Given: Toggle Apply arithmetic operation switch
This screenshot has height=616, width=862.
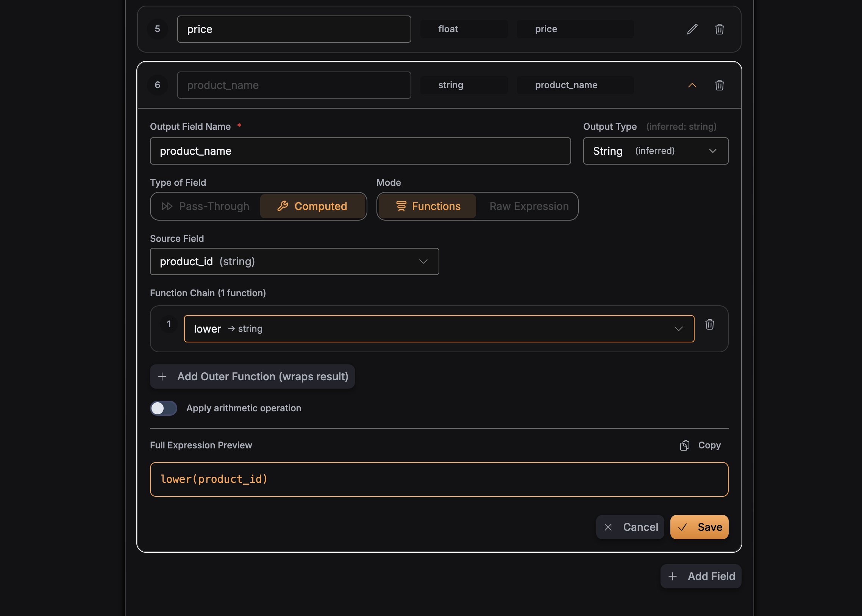Looking at the screenshot, I should [x=164, y=408].
